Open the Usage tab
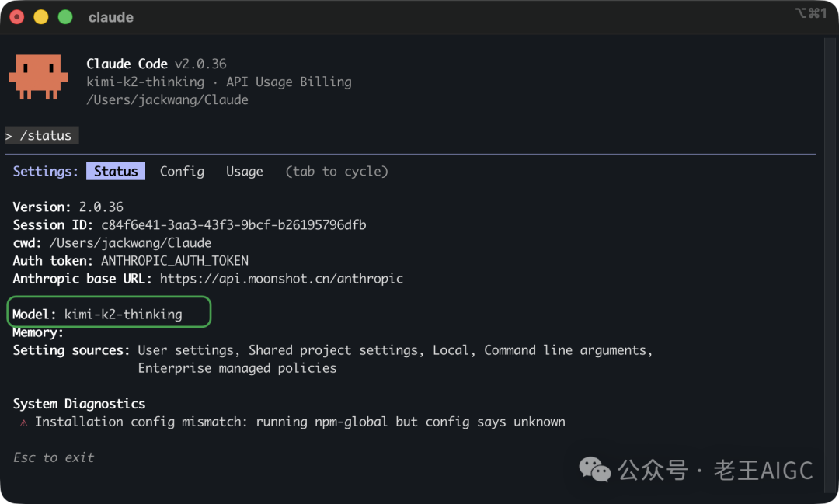 tap(245, 171)
